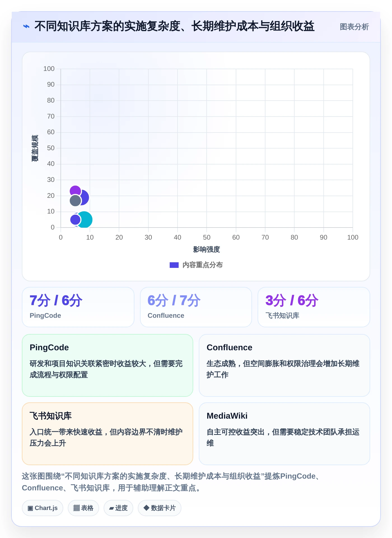Click the 内容重点分布 legend label
This screenshot has width=392, height=538.
(202, 265)
